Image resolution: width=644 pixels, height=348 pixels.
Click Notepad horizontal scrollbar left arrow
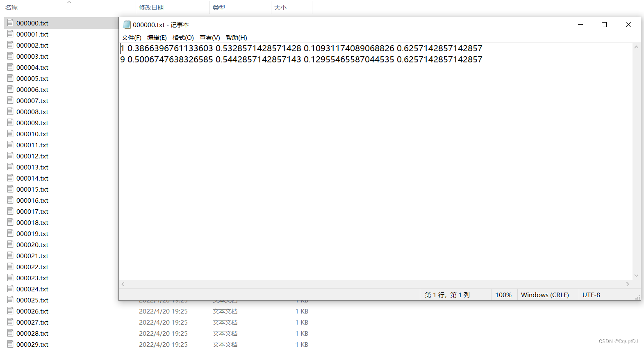coord(123,284)
